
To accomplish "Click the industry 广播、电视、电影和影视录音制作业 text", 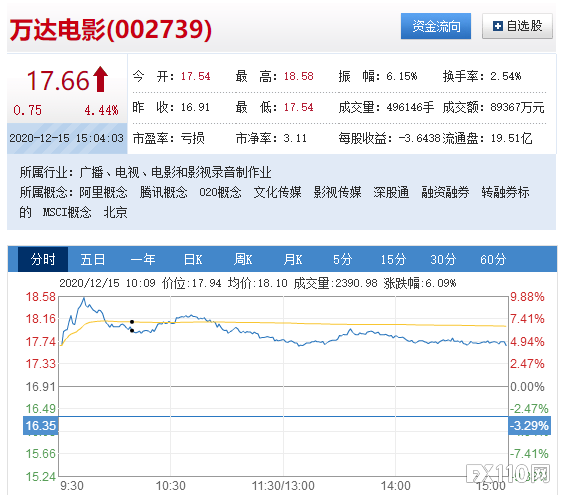I will click(x=175, y=172).
